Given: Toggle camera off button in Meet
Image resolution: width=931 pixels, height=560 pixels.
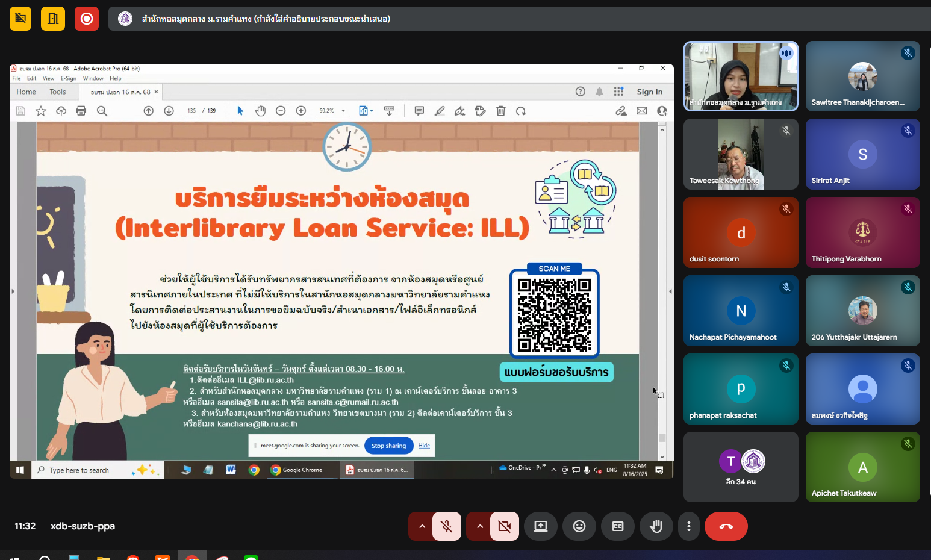Looking at the screenshot, I should (x=505, y=526).
